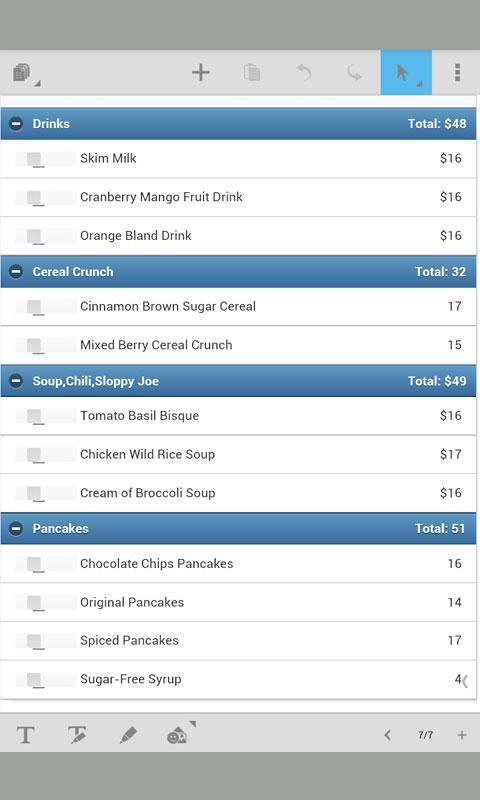Pick the pen drawing tool
Viewport: 480px width, 800px height.
[x=128, y=735]
